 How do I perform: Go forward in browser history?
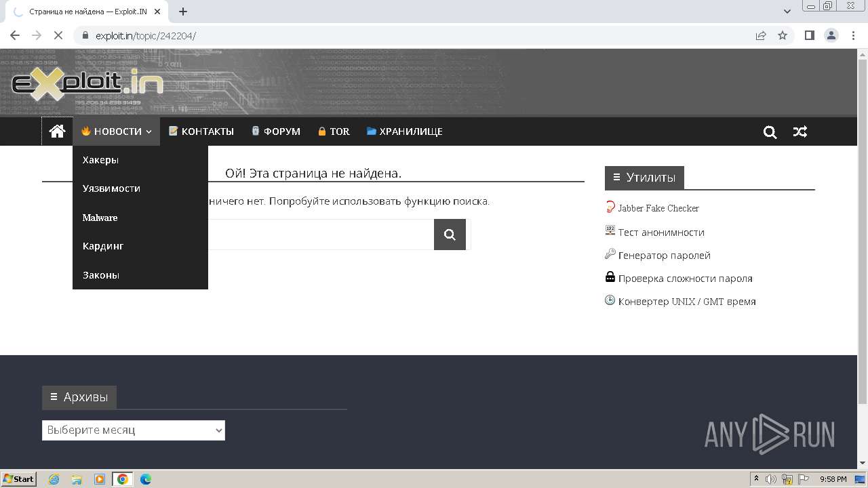(37, 35)
